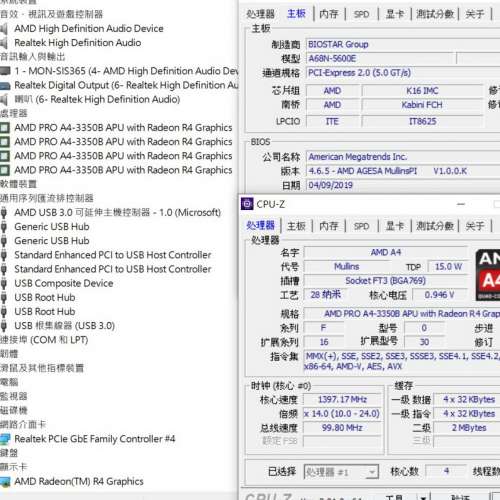
Task: Select the 音訊輸入與輸出 category
Action: point(33,57)
